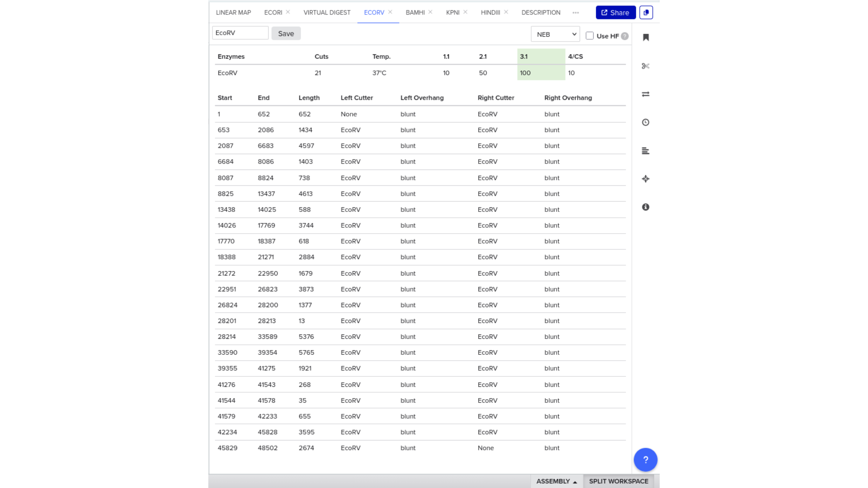Open the blue help question bubble
Screen dimensions: 868x488
click(x=645, y=460)
